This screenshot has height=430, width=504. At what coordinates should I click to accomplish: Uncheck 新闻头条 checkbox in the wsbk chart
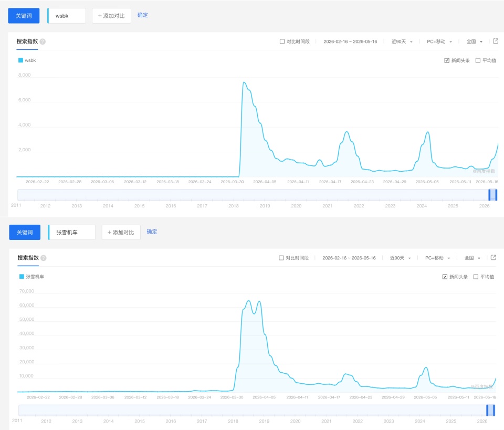click(x=447, y=60)
